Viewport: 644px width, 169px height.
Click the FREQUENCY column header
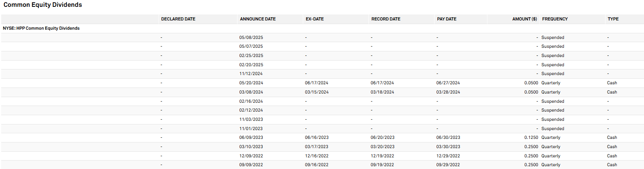(555, 19)
